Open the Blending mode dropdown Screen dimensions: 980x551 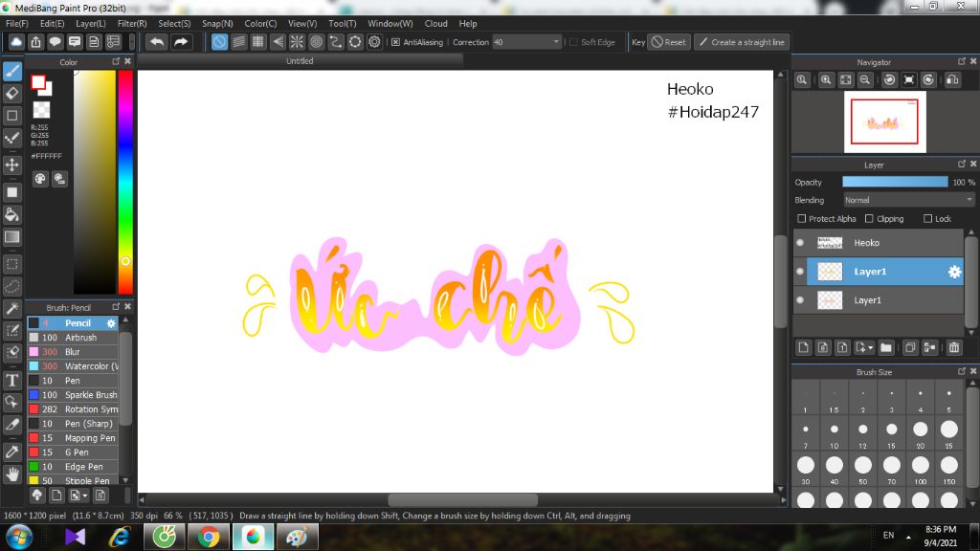[909, 200]
